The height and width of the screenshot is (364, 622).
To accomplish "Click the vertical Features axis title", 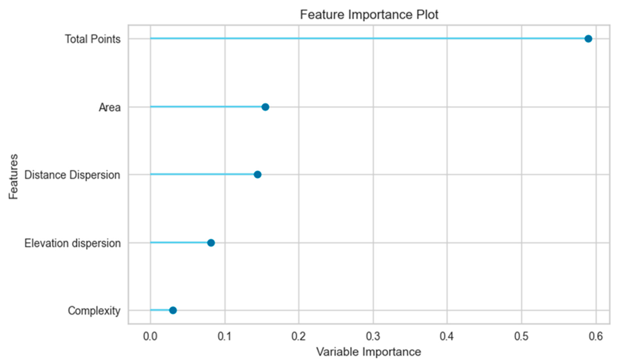I will click(14, 177).
